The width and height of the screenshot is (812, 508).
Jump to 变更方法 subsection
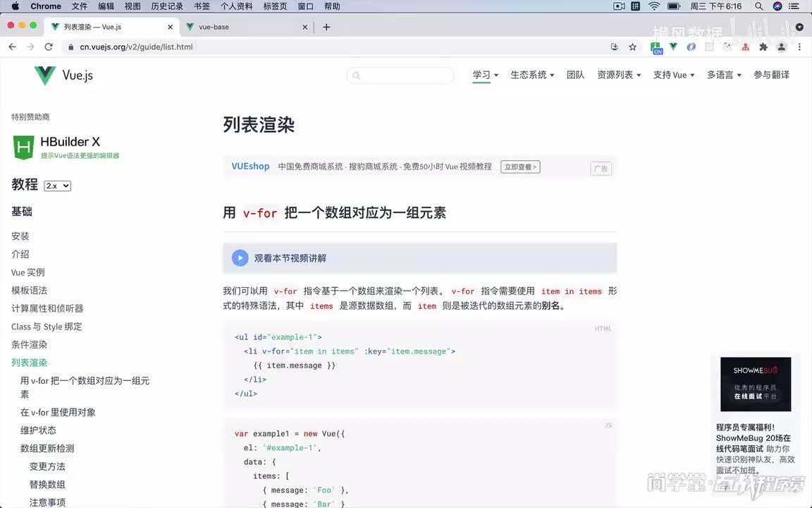47,466
